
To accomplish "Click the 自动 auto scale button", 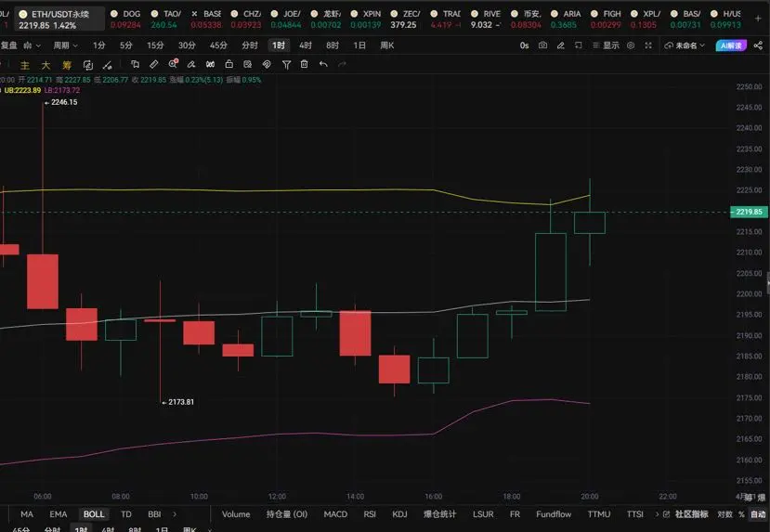I will point(758,513).
